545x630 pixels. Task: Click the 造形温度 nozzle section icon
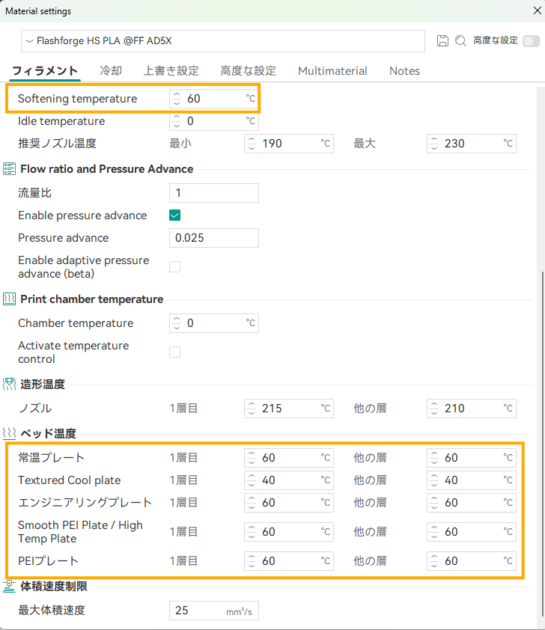pos(9,384)
